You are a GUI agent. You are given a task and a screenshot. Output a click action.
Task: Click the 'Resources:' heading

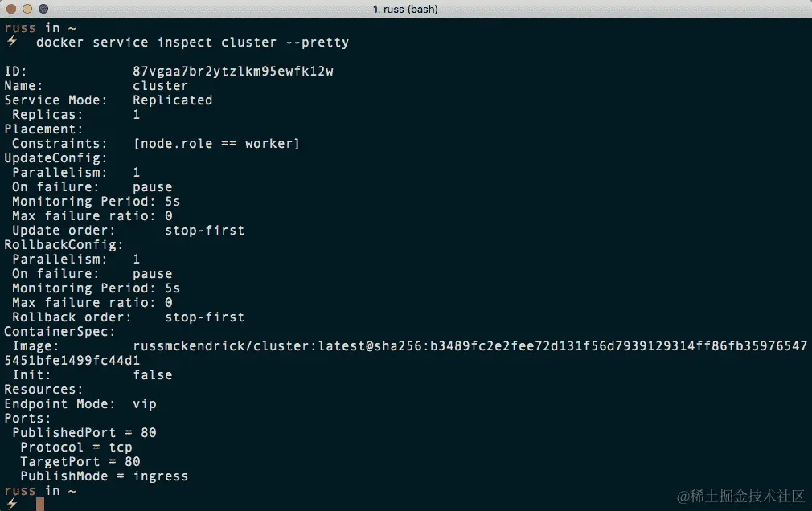[x=43, y=390]
